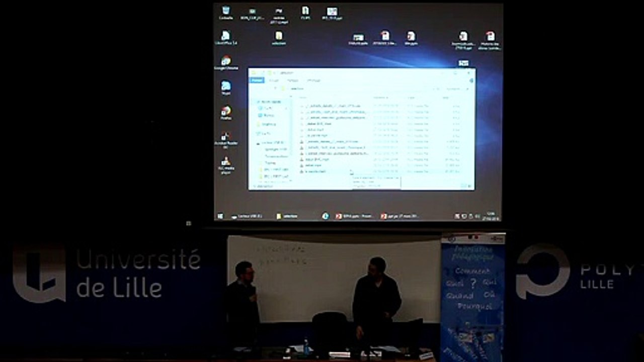644x362 pixels.
Task: Open the Corbeille recycle bin desktop icon
Action: pos(226,13)
